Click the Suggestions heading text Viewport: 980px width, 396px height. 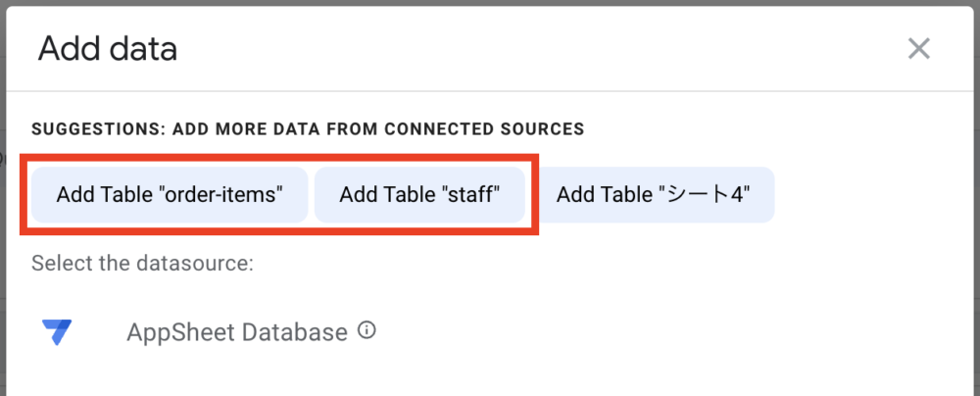point(308,128)
